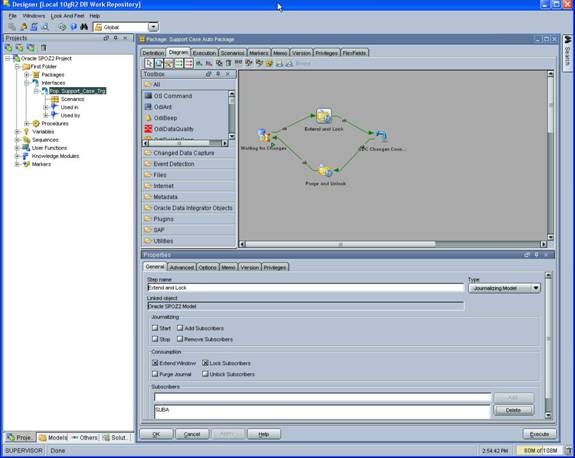Open the File menu

[x=12, y=16]
